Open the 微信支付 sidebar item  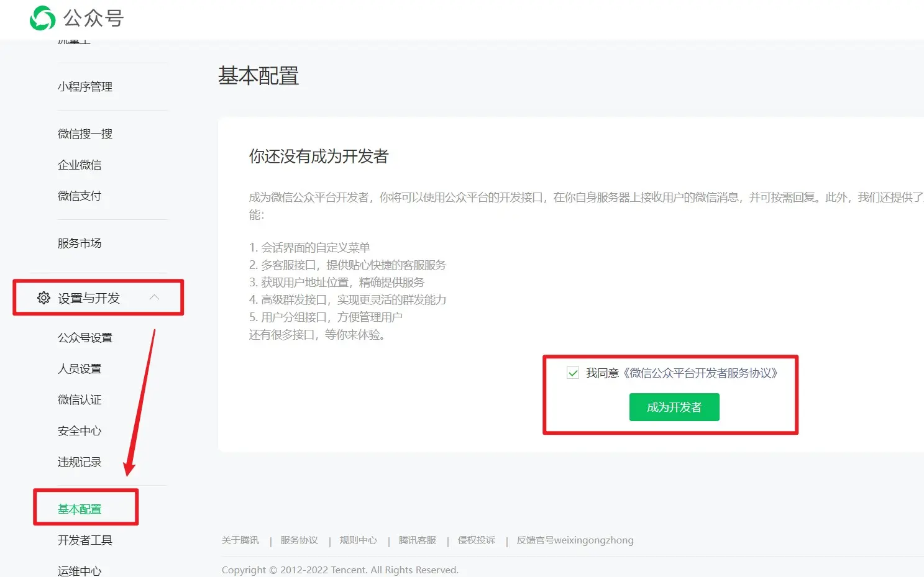[x=80, y=196]
